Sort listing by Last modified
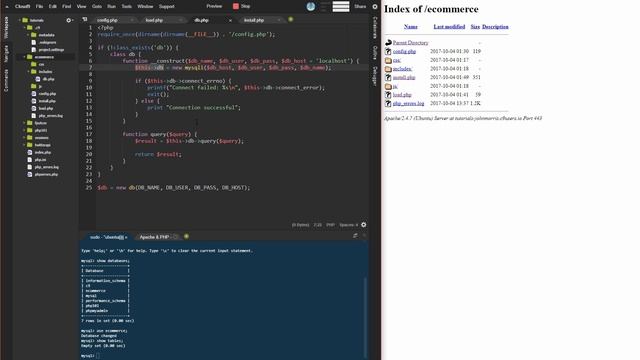Image resolution: width=640 pixels, height=360 pixels. [x=449, y=27]
